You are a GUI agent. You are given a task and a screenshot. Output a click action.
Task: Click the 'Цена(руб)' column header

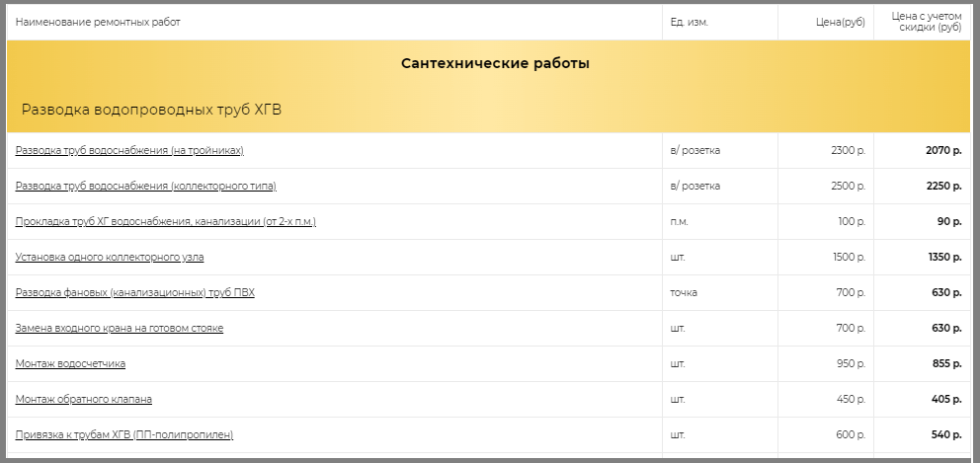click(841, 23)
